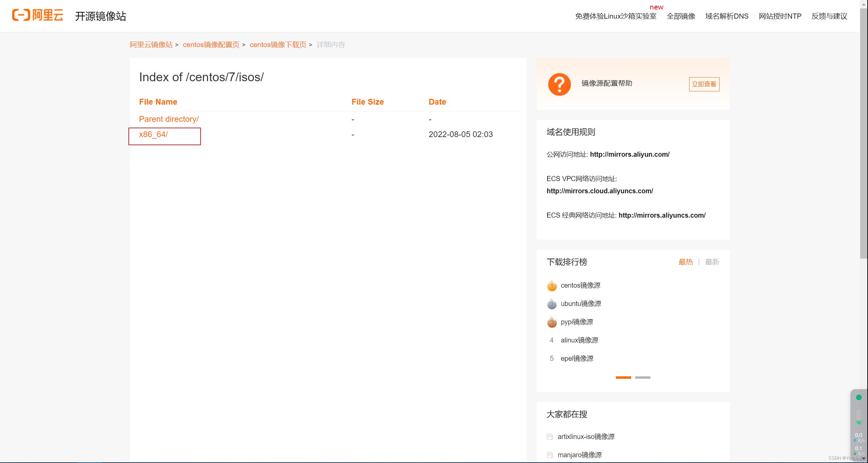Click the green dot on network speed widget
Viewport: 868px width, 463px height.
[x=859, y=397]
